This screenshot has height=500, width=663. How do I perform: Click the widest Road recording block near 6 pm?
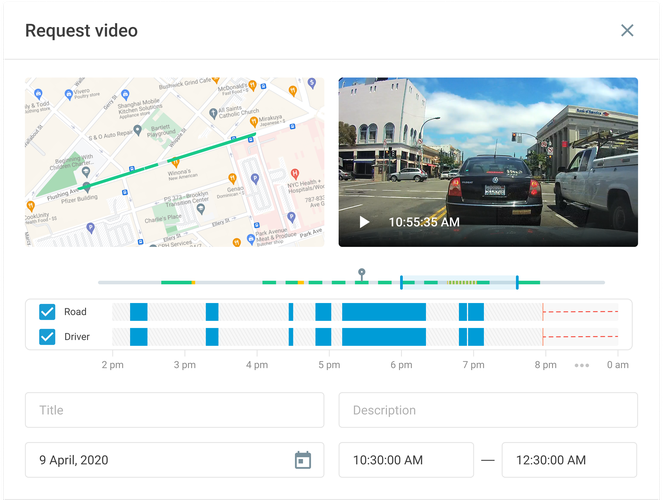point(384,312)
